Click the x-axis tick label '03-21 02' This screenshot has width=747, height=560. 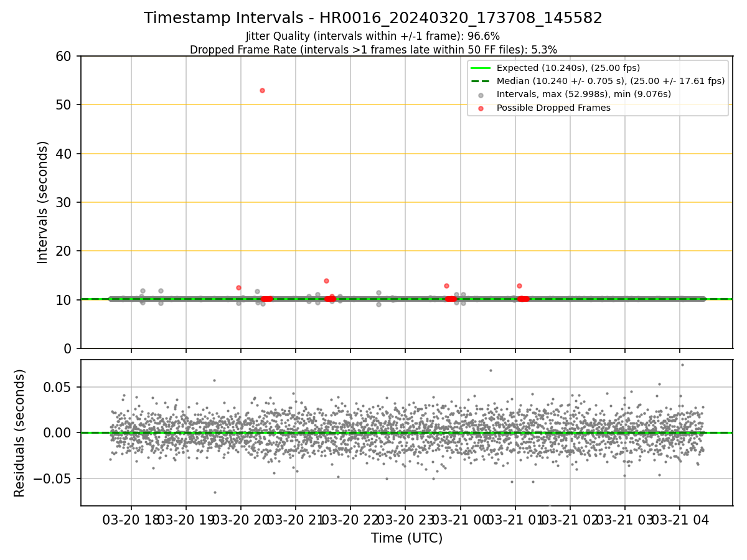click(570, 520)
